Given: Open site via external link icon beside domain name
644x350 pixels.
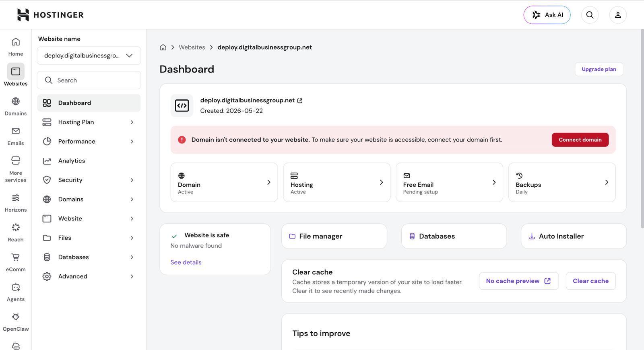Looking at the screenshot, I should pyautogui.click(x=300, y=101).
